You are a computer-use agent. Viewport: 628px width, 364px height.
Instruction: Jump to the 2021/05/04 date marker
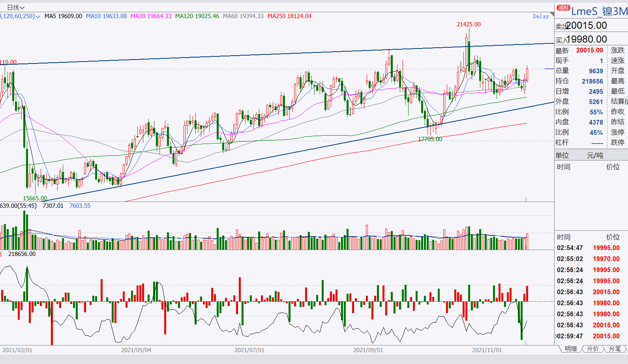pyautogui.click(x=136, y=350)
